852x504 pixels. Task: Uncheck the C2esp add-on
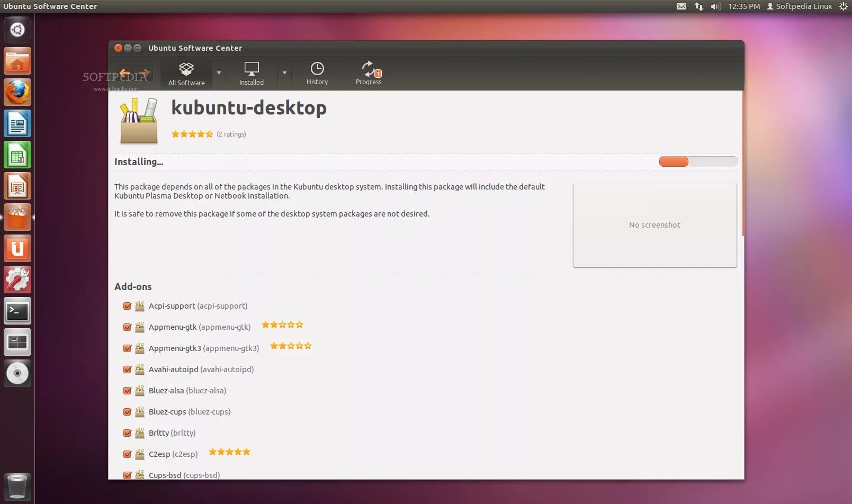(x=127, y=454)
